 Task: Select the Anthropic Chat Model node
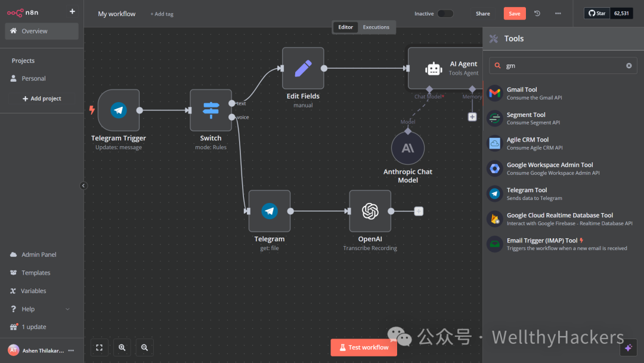pyautogui.click(x=408, y=148)
